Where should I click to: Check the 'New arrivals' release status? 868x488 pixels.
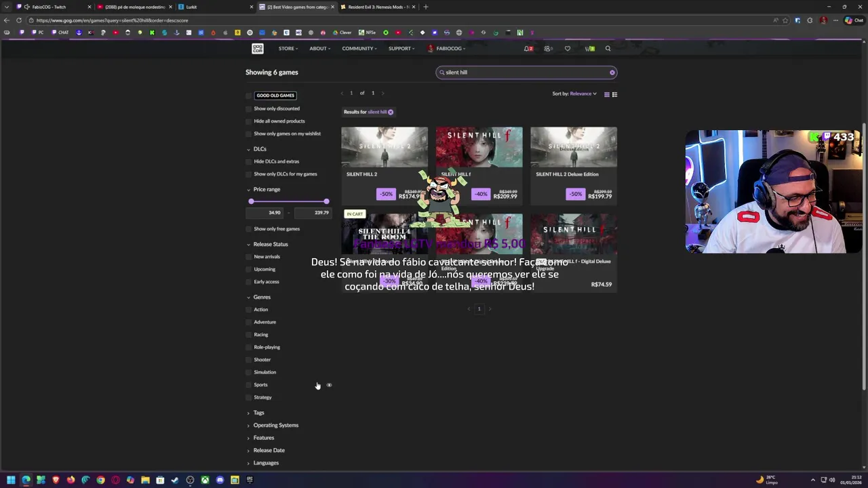(x=249, y=257)
